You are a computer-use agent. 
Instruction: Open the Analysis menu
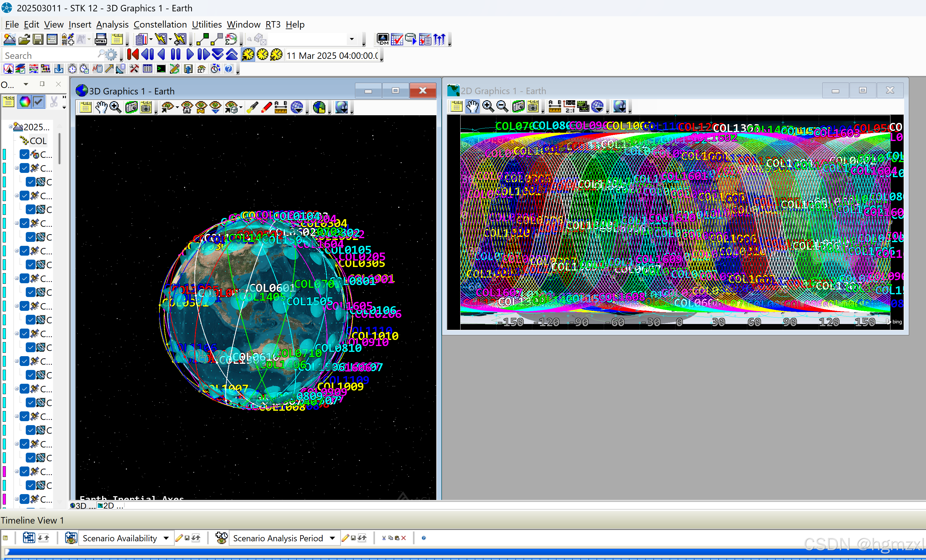(112, 25)
